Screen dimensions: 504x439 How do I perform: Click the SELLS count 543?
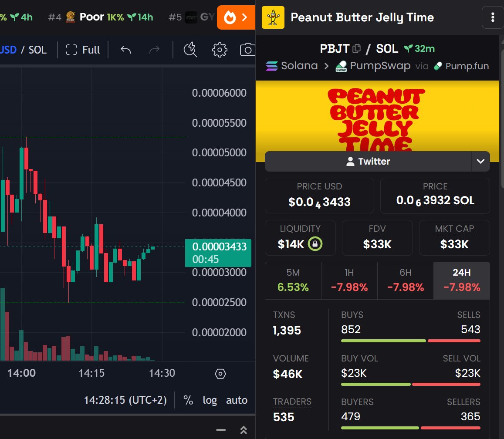(470, 329)
